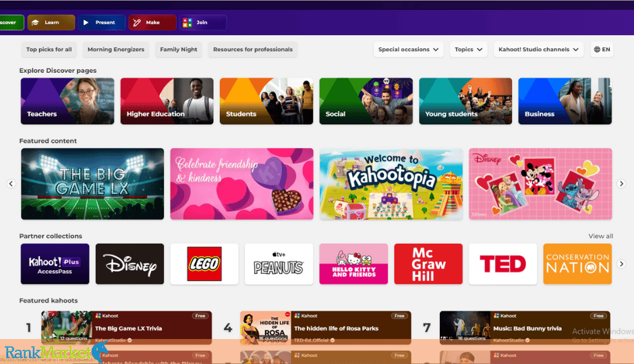Click the Partner collections heading
The width and height of the screenshot is (634, 364).
click(x=51, y=236)
